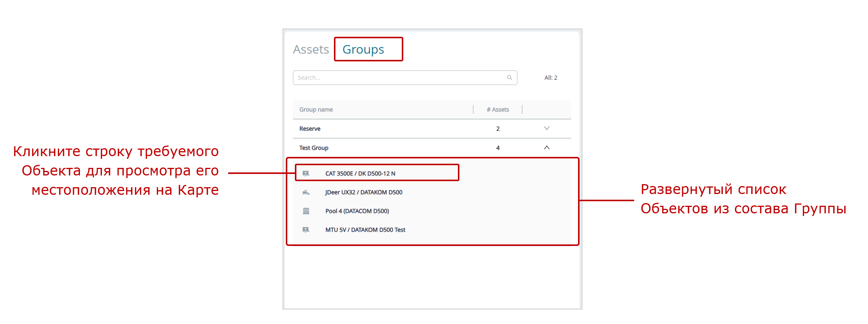Image resolution: width=868 pixels, height=324 pixels.
Task: Click the All: 2 counter label
Action: tap(550, 78)
